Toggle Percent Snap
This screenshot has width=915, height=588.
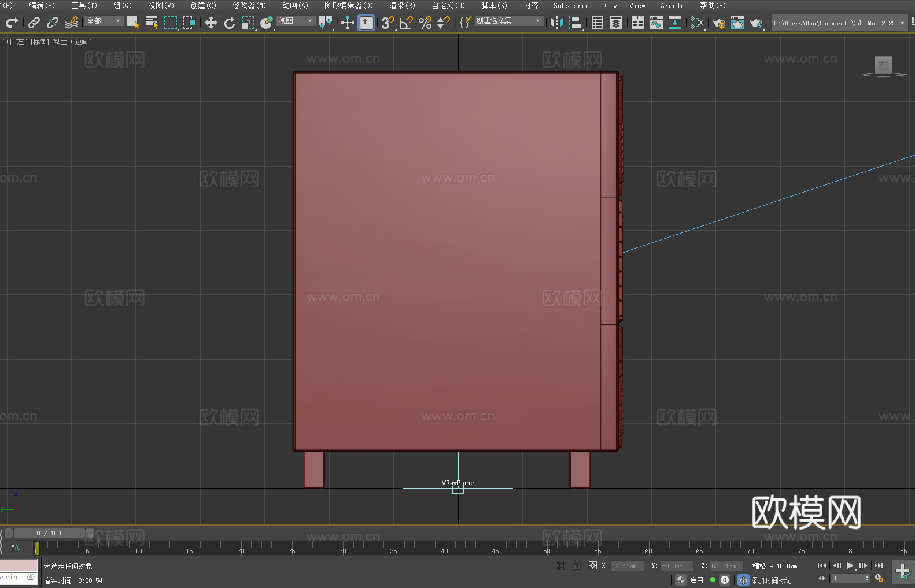click(x=425, y=23)
